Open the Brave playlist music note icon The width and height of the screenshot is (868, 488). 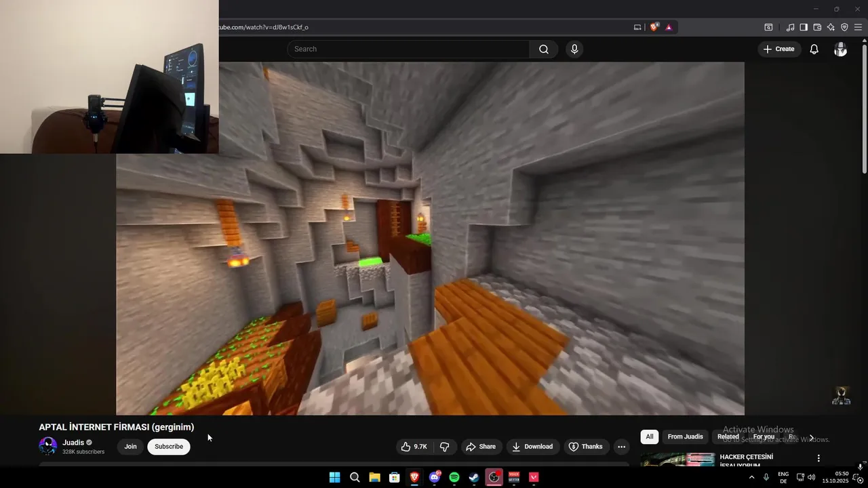point(790,27)
